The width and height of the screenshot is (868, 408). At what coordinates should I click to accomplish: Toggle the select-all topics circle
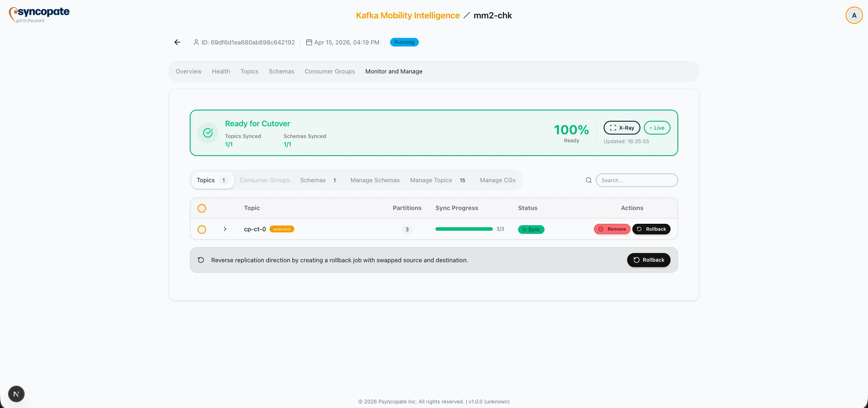[x=201, y=208]
